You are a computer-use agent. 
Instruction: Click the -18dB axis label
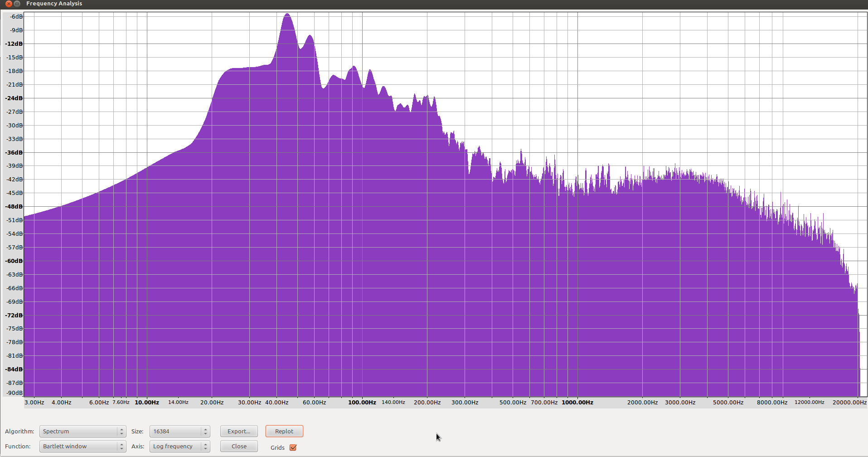coord(15,71)
